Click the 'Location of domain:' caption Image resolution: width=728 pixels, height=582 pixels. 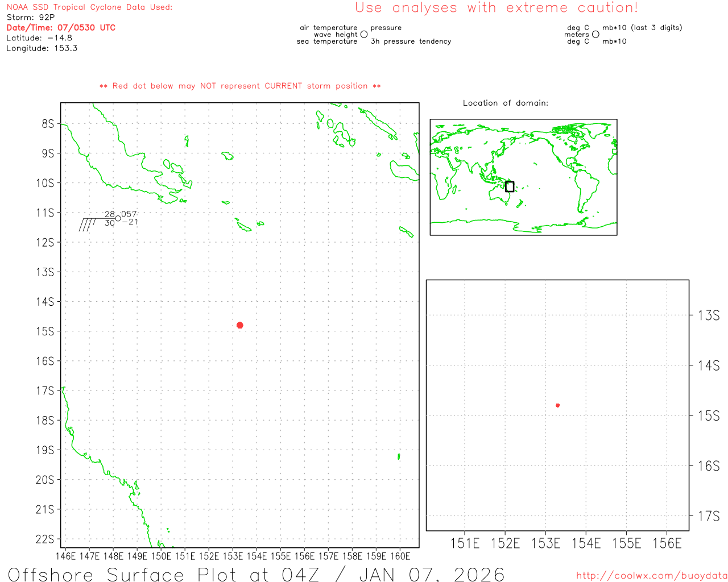tap(505, 103)
